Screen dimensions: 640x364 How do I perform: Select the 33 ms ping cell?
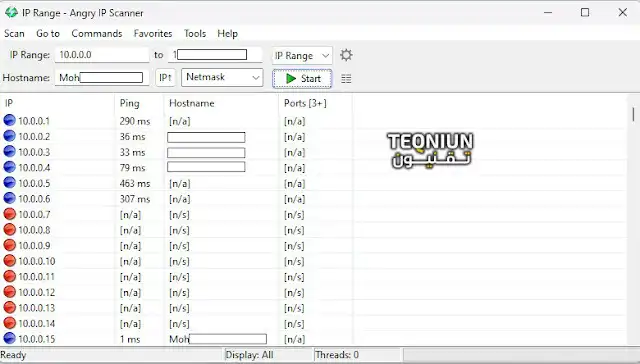[x=132, y=152]
